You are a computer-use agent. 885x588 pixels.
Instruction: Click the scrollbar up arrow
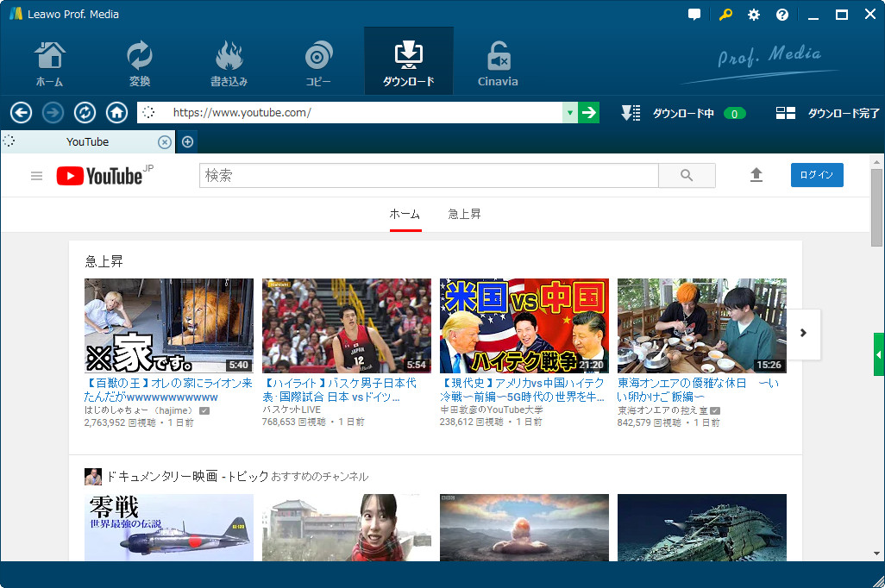[876, 162]
